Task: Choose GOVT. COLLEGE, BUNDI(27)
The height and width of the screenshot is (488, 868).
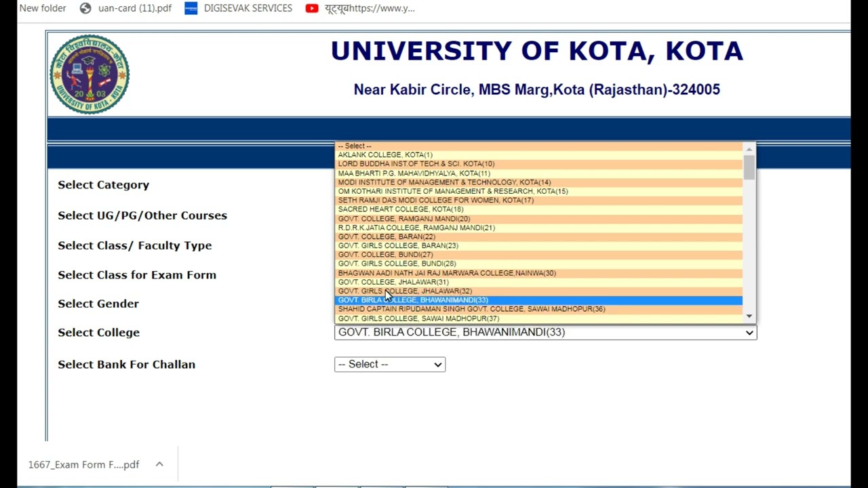Action: click(x=539, y=255)
